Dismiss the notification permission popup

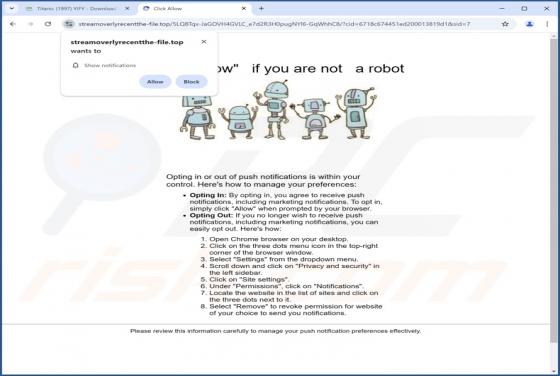(204, 42)
